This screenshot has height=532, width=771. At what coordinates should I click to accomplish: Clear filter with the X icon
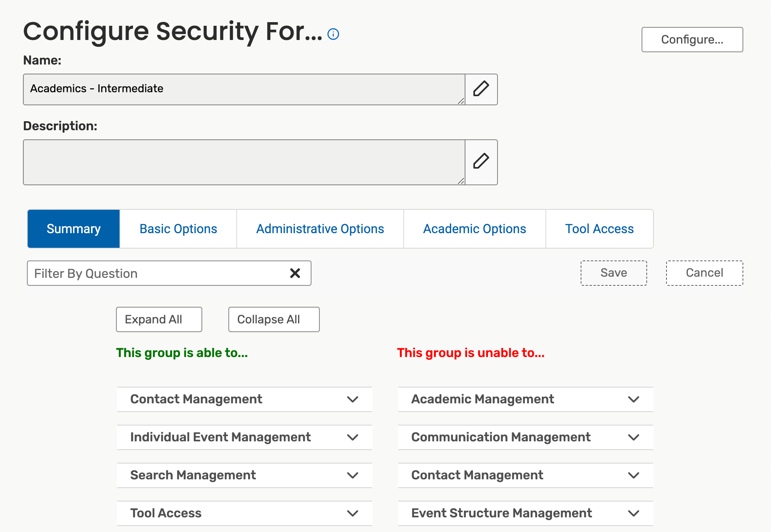tap(295, 273)
